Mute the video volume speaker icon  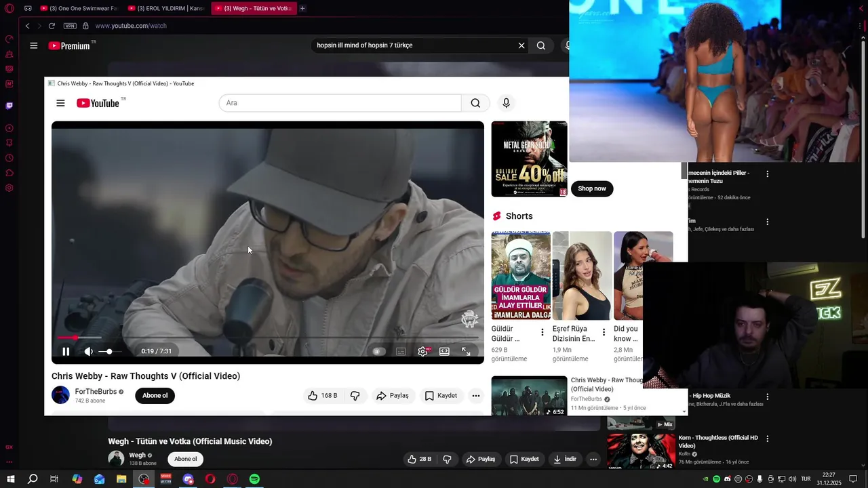(88, 351)
